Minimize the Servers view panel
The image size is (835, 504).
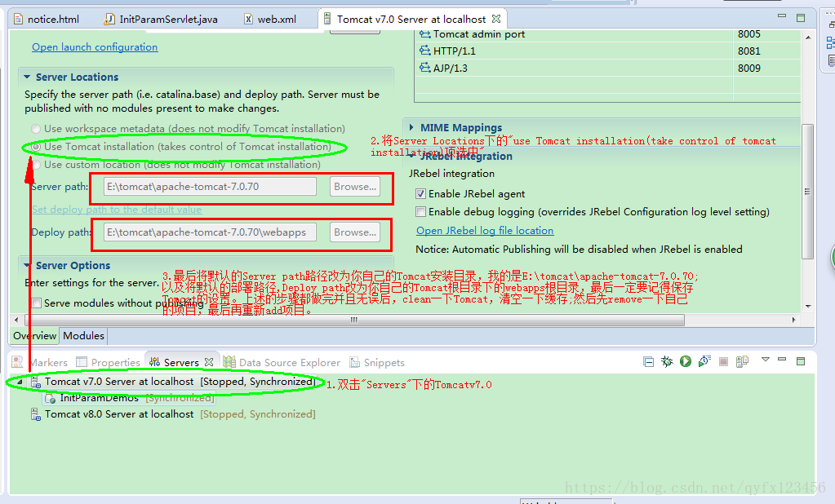782,359
